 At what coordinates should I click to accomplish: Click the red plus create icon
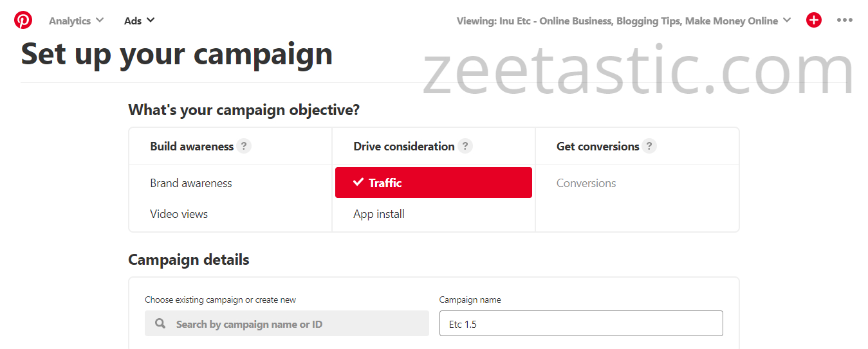[x=814, y=21]
